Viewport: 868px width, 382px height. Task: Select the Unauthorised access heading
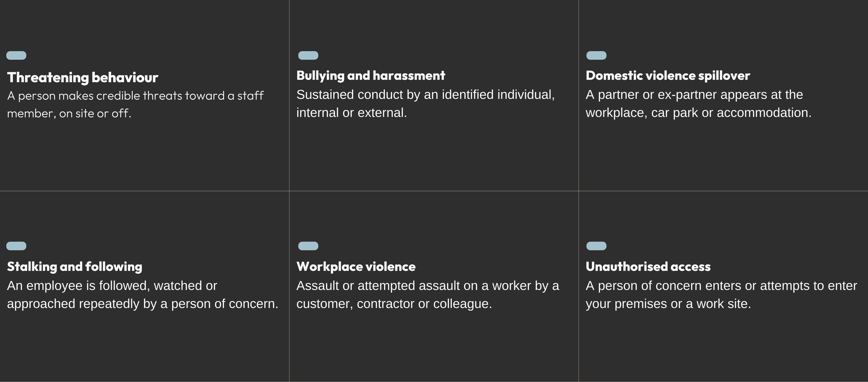click(648, 267)
